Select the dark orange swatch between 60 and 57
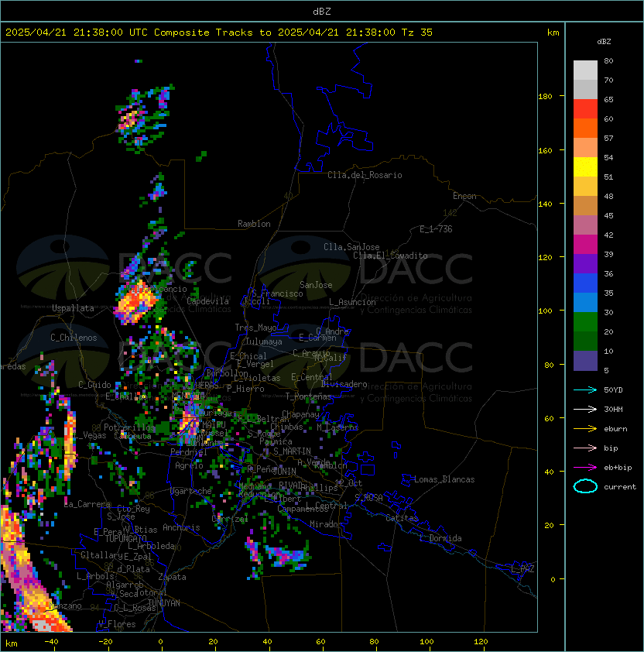This screenshot has width=644, height=652. 585,129
